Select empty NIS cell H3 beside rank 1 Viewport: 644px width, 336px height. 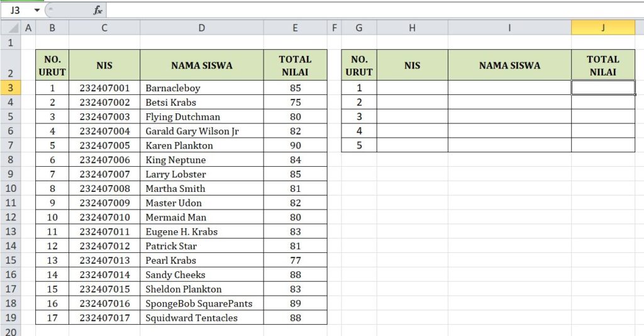point(412,87)
